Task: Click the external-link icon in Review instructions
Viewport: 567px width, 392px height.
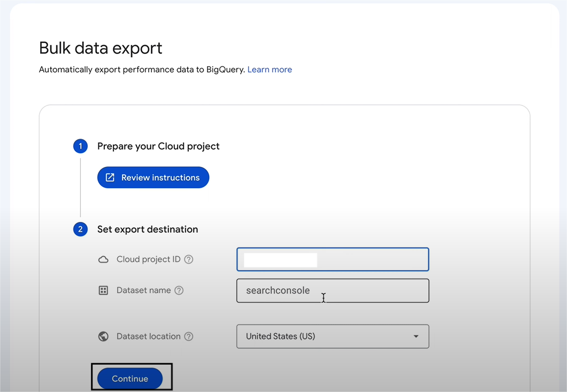Action: [110, 178]
